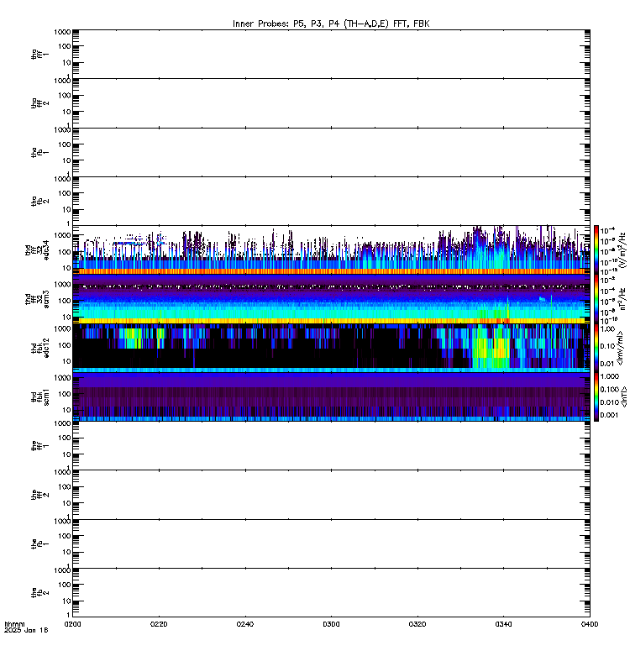Pick the edc34 (V/m)²/Hz color bar

(596, 249)
